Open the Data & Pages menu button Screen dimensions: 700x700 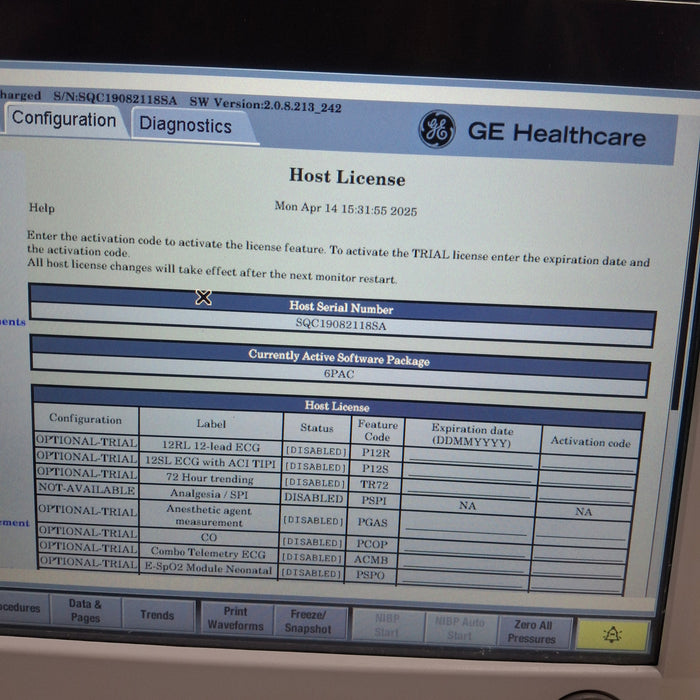click(x=85, y=610)
